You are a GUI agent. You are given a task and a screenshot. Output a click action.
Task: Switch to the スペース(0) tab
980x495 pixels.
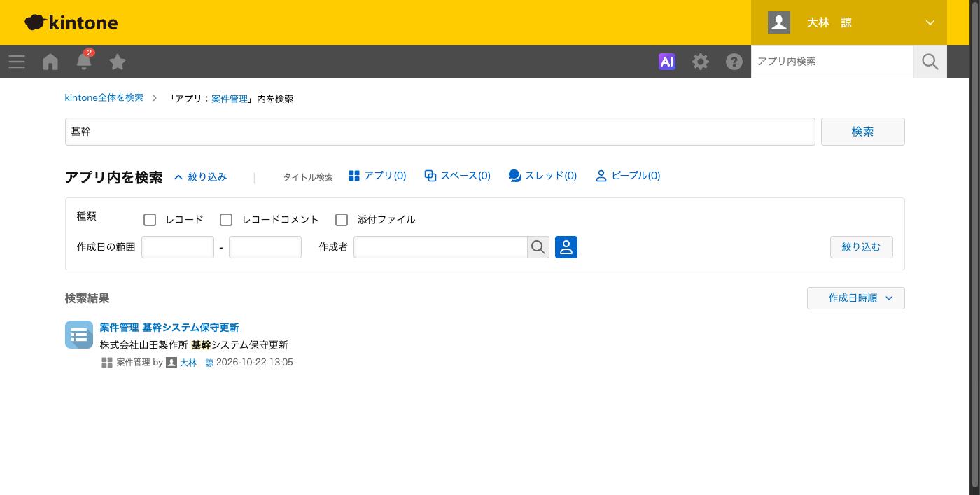pos(458,176)
